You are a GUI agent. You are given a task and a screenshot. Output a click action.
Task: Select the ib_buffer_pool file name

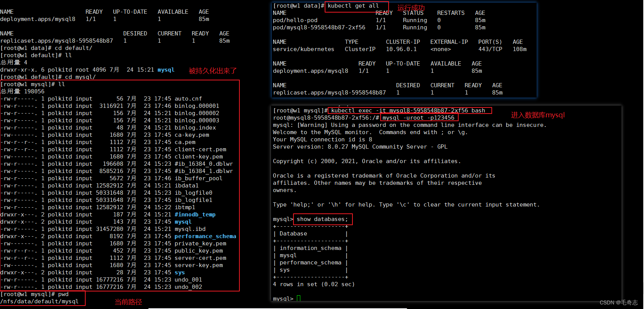point(199,178)
